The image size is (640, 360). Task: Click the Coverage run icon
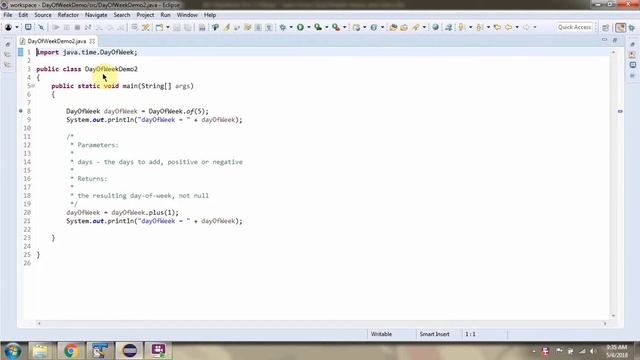tap(318, 27)
